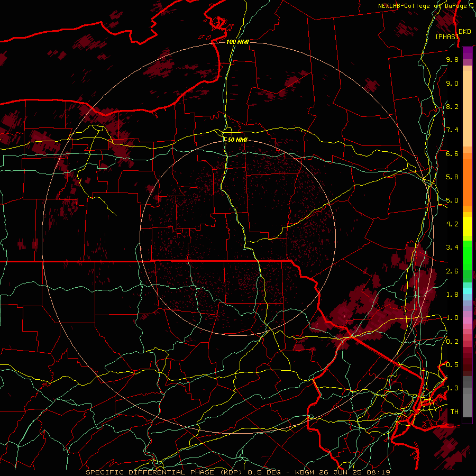476x476 pixels.
Task: Click the 1.8 legend value
Action: (x=452, y=295)
